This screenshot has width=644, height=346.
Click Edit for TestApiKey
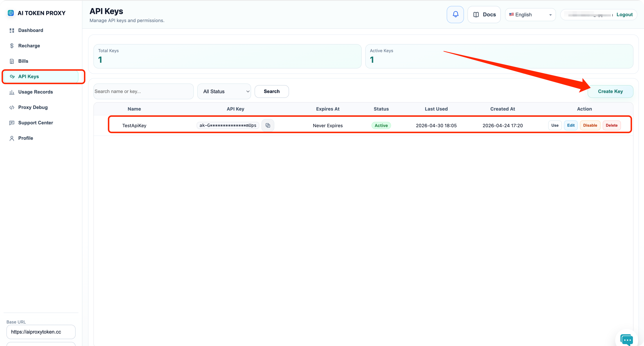[x=571, y=126]
